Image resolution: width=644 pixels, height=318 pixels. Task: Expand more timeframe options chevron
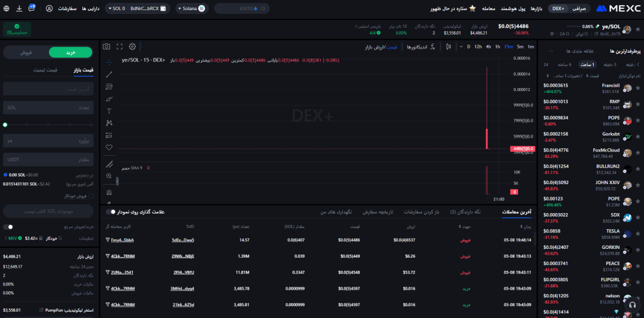tap(461, 47)
